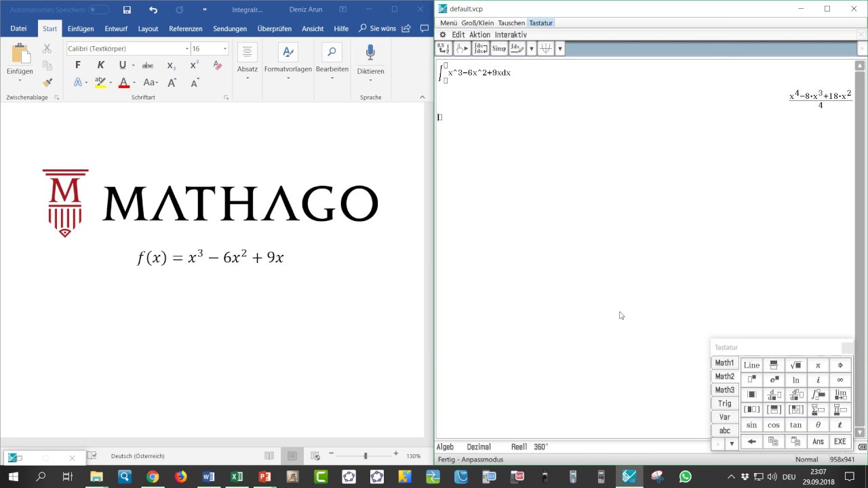
Task: Activate the Format Painter brush
Action: 47,83
